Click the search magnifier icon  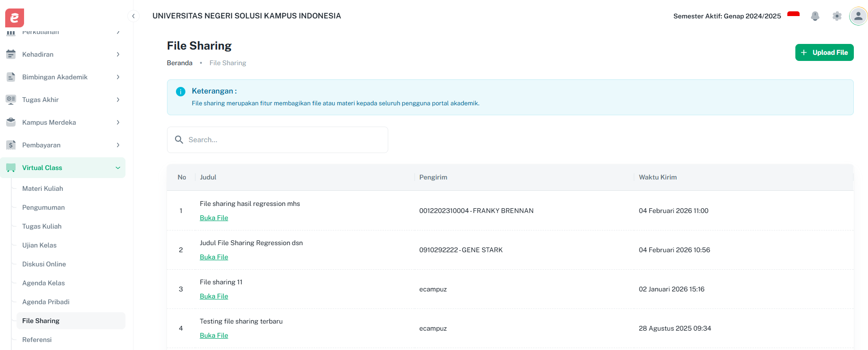point(179,140)
